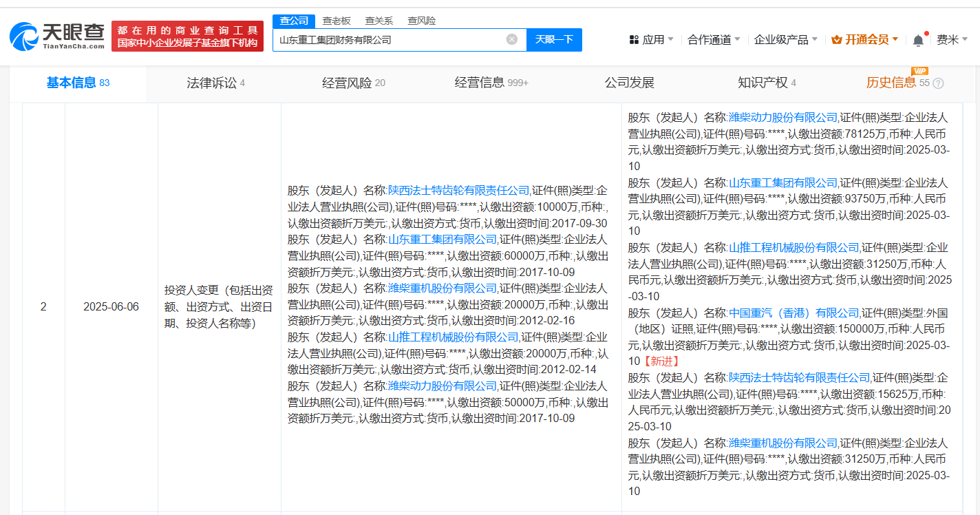Click the company name search input field
The image size is (980, 515).
pyautogui.click(x=389, y=39)
